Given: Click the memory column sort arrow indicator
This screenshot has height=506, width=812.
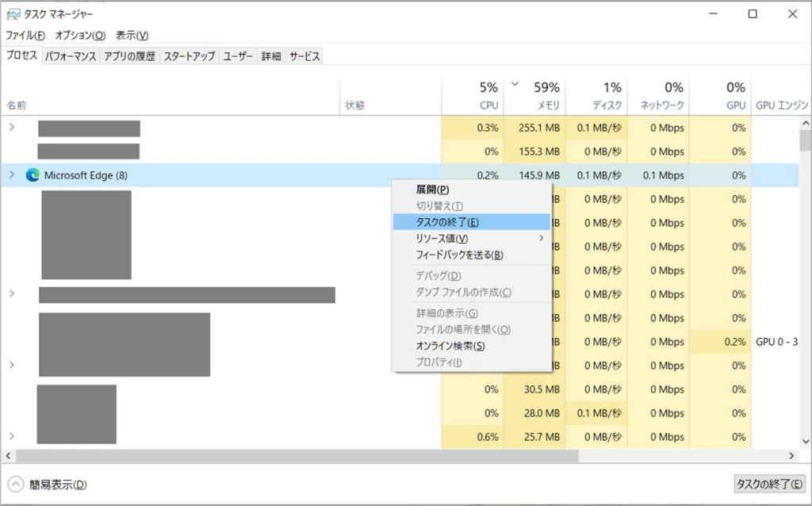Looking at the screenshot, I should [x=515, y=83].
